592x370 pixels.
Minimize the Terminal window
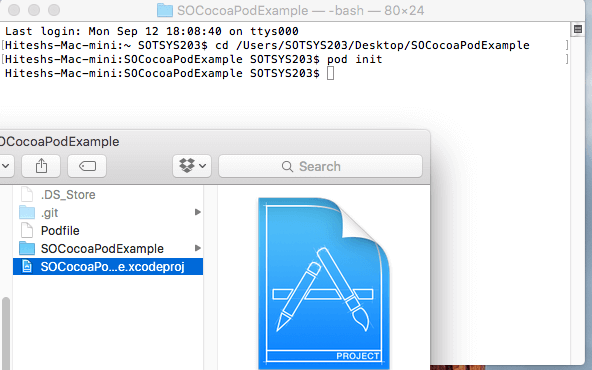pyautogui.click(x=34, y=10)
